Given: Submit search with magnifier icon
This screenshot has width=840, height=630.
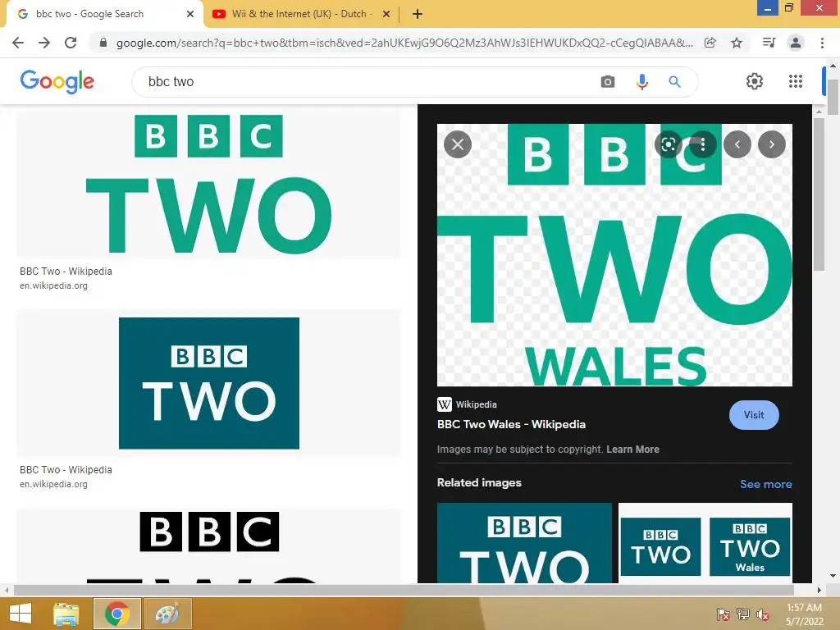Looking at the screenshot, I should pos(674,82).
